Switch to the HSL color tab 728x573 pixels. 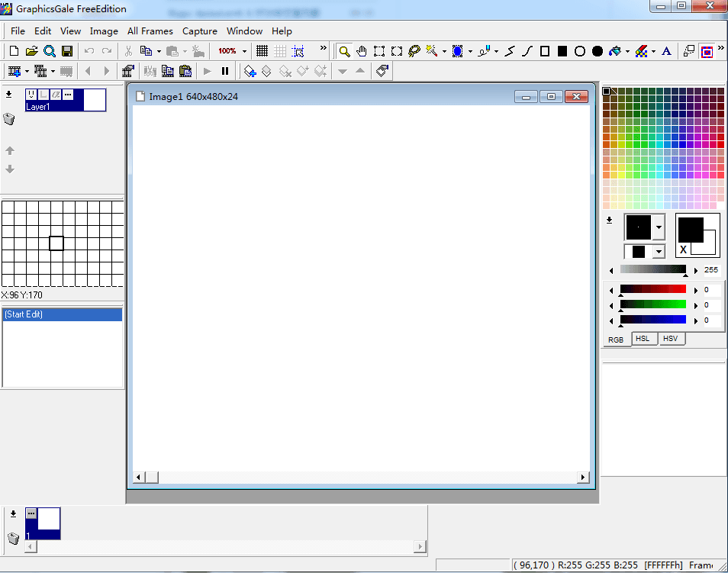643,339
